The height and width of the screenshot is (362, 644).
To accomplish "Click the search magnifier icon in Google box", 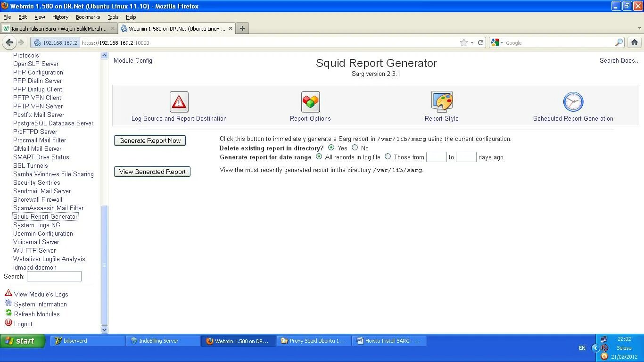I will pos(619,42).
